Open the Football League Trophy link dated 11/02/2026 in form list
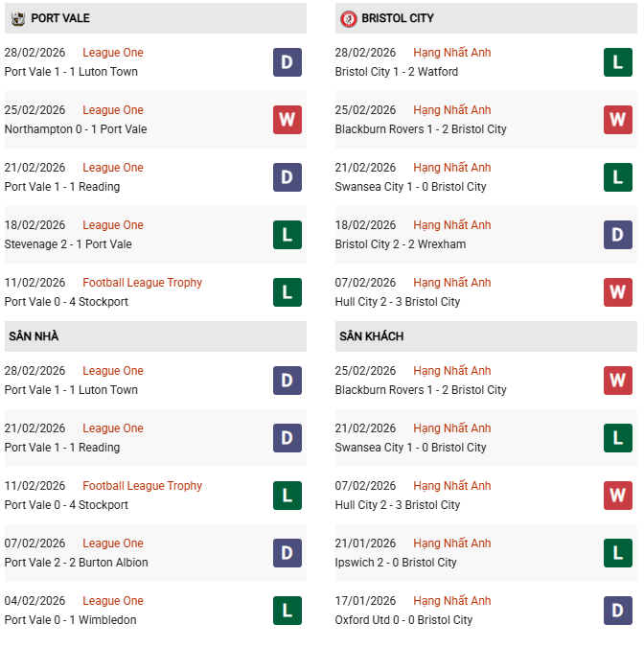This screenshot has width=644, height=647. [x=142, y=283]
